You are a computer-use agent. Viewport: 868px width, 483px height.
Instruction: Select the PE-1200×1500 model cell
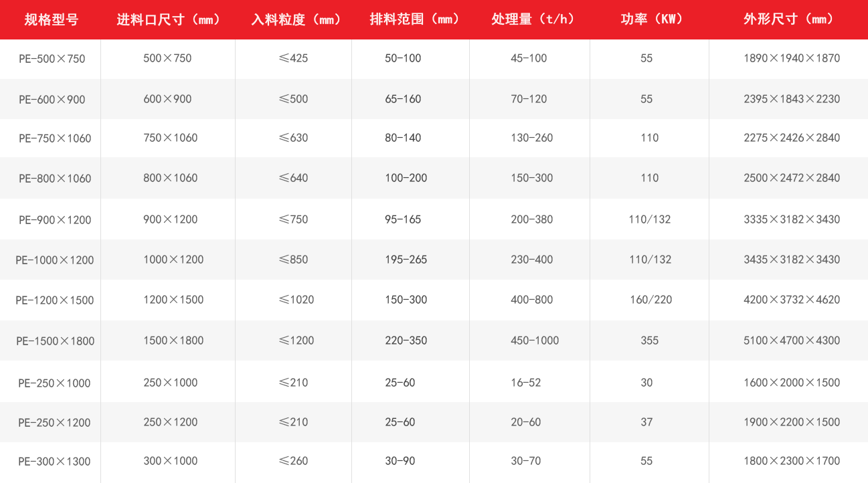click(x=55, y=300)
